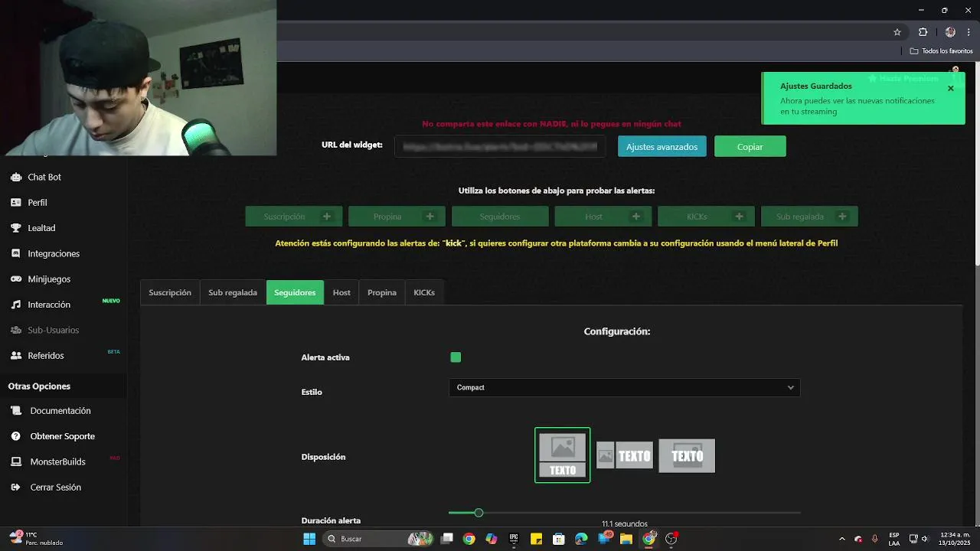Click the microphone icon in system tray
This screenshot has width=980, height=551.
[x=874, y=539]
